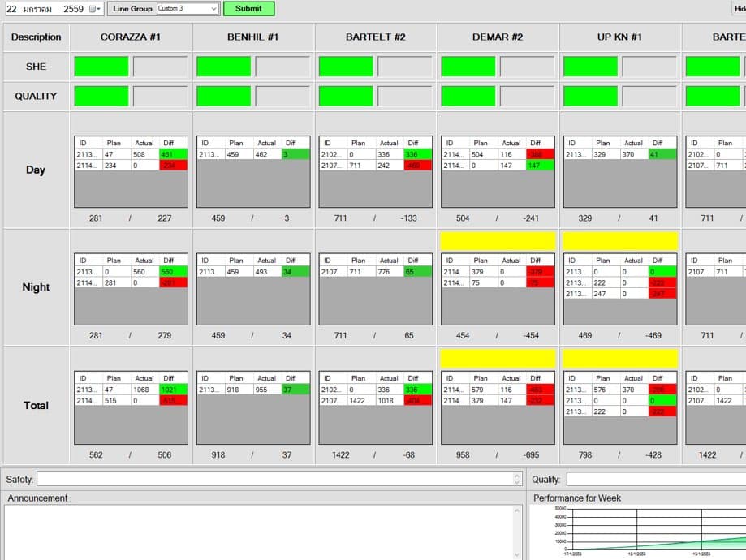This screenshot has height=560, width=746.
Task: Select Plan value 579 in DEMAR #2 Total
Action: [x=484, y=390]
